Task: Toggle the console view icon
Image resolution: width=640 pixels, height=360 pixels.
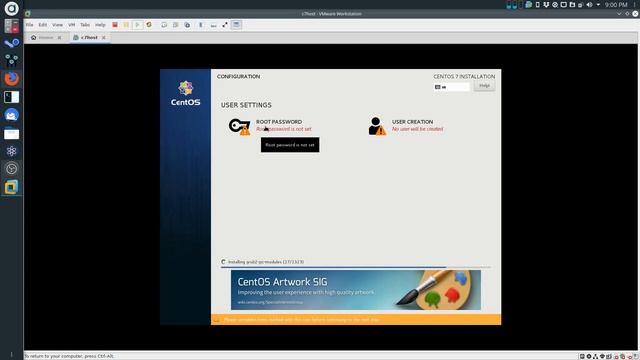Action: tap(236, 25)
